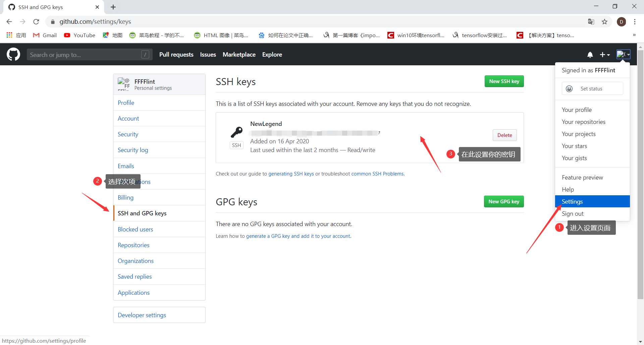644x345 pixels.
Task: Open the YouTube bookmark
Action: point(79,35)
